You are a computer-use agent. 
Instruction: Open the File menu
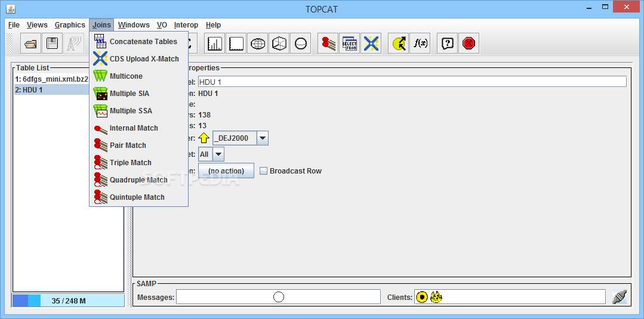click(x=14, y=25)
